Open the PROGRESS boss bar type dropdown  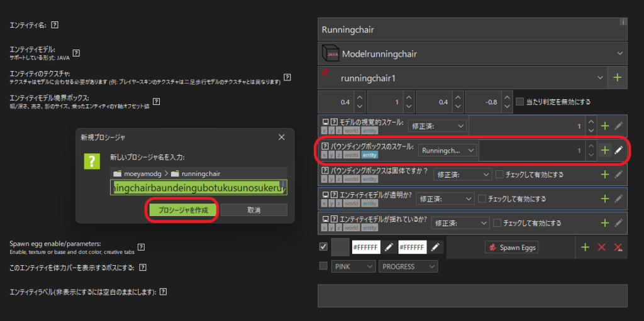[x=408, y=267]
